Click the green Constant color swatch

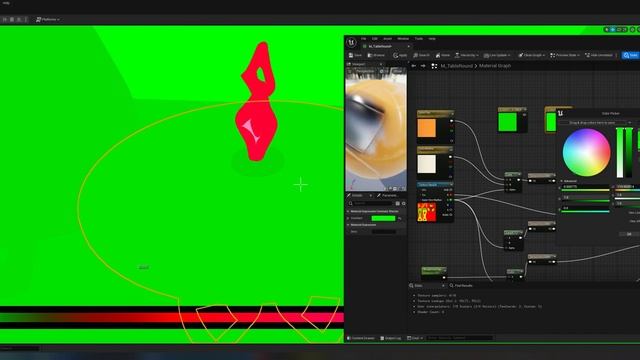point(383,218)
